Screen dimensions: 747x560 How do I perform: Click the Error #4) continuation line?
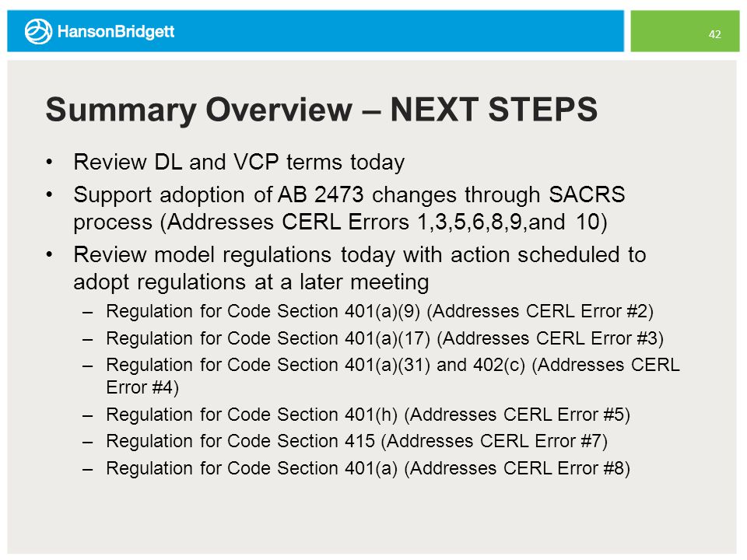click(x=142, y=387)
